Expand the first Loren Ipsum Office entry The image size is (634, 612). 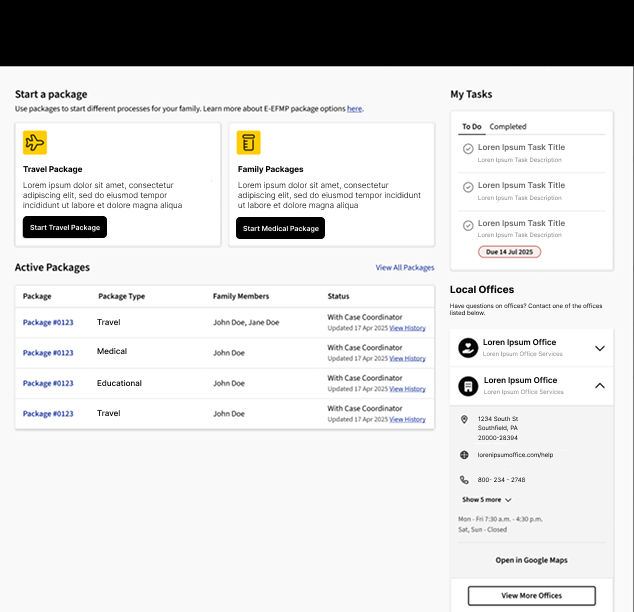pos(600,348)
